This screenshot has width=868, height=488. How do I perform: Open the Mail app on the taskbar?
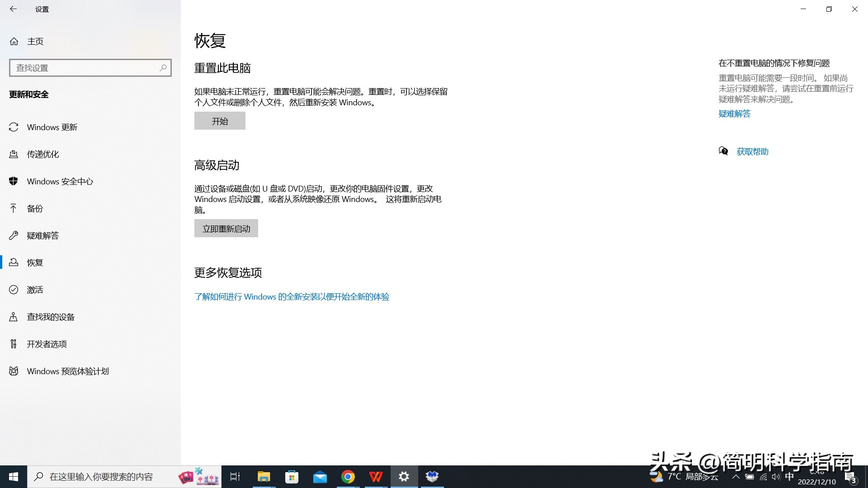[x=320, y=476]
